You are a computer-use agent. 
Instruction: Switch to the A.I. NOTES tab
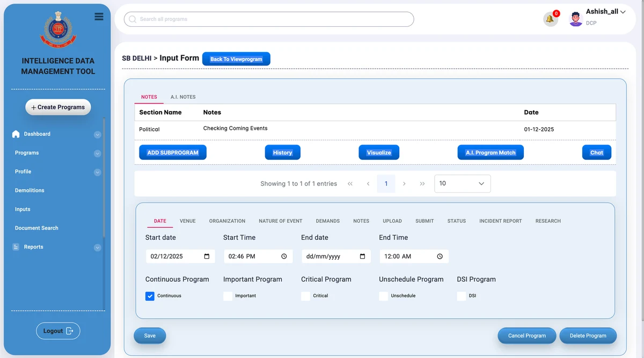coord(183,97)
